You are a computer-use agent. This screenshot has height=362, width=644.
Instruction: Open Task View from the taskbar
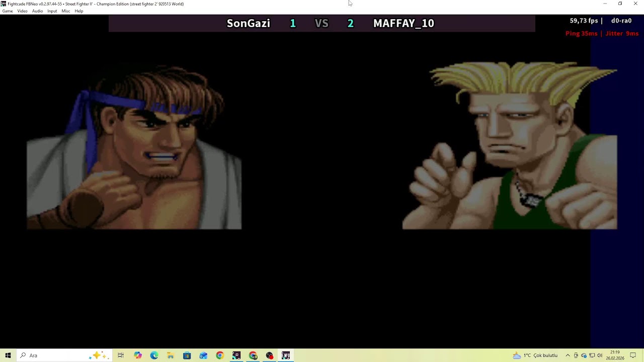[x=121, y=355]
